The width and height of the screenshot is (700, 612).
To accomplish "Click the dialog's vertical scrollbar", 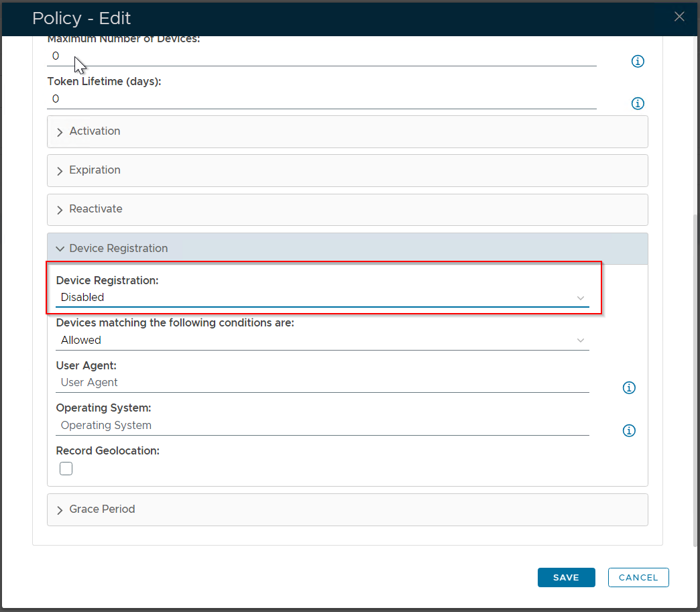I will tap(695, 375).
